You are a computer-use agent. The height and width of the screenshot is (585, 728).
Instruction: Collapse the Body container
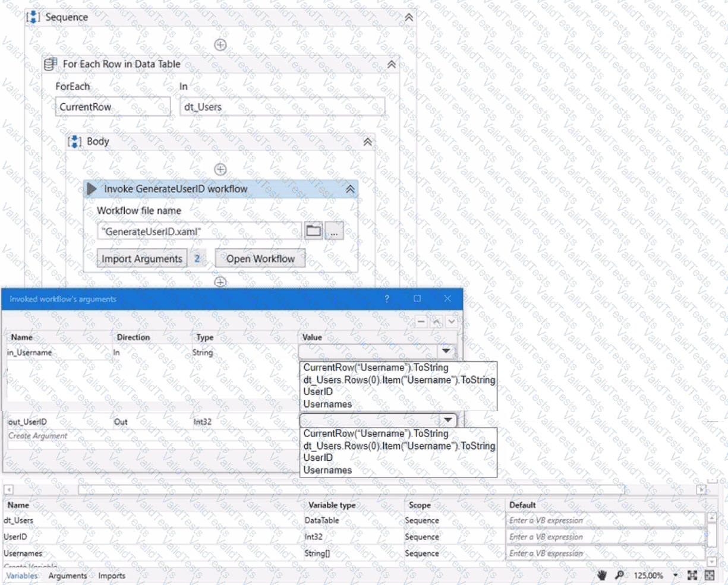pyautogui.click(x=368, y=142)
